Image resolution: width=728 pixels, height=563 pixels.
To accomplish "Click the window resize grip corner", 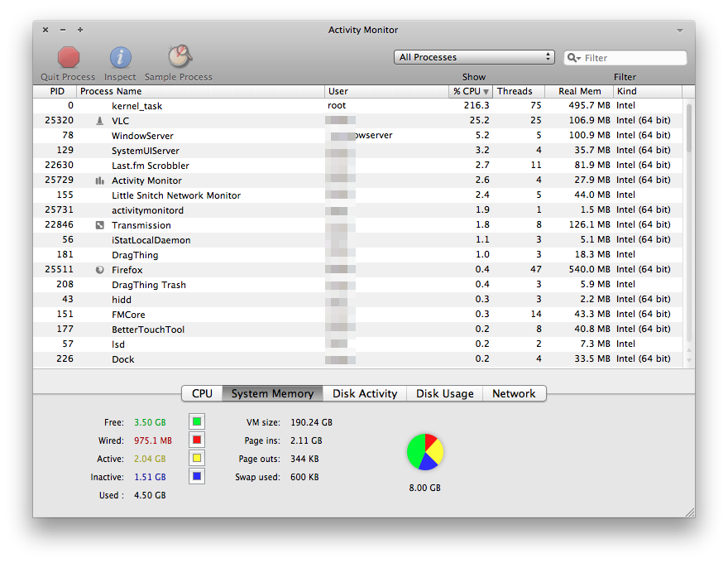I will point(690,512).
